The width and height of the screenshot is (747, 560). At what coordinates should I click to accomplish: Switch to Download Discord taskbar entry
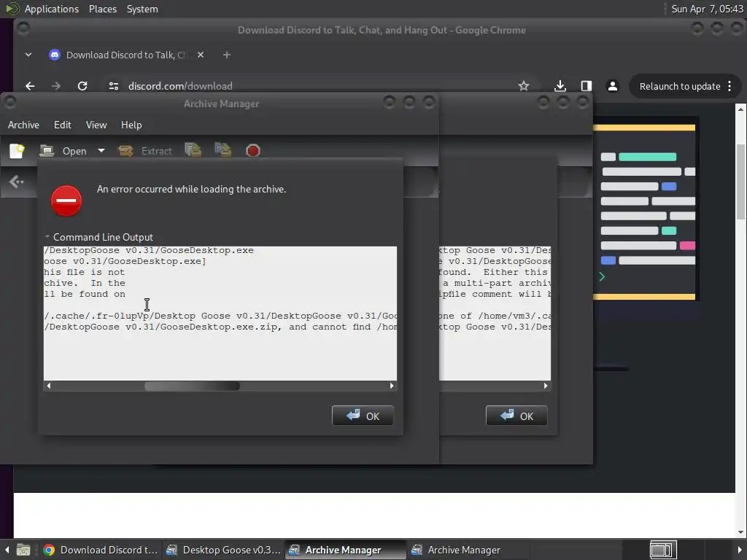coord(101,550)
